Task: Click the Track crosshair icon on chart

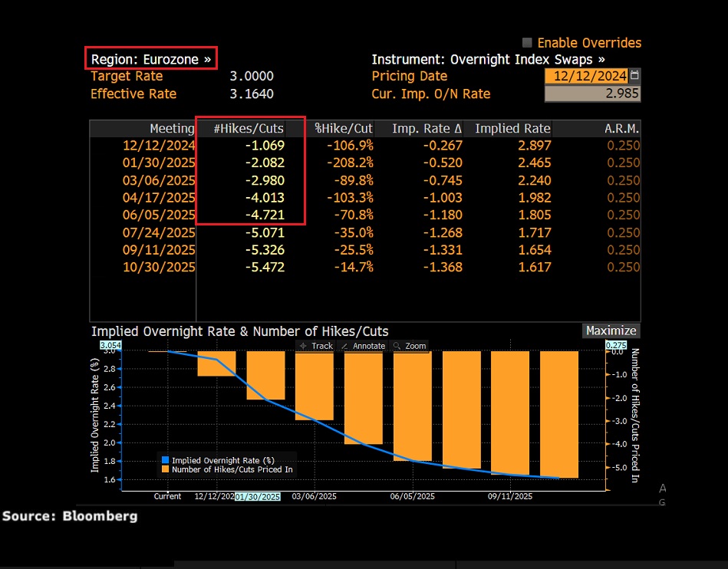Action: click(x=304, y=346)
